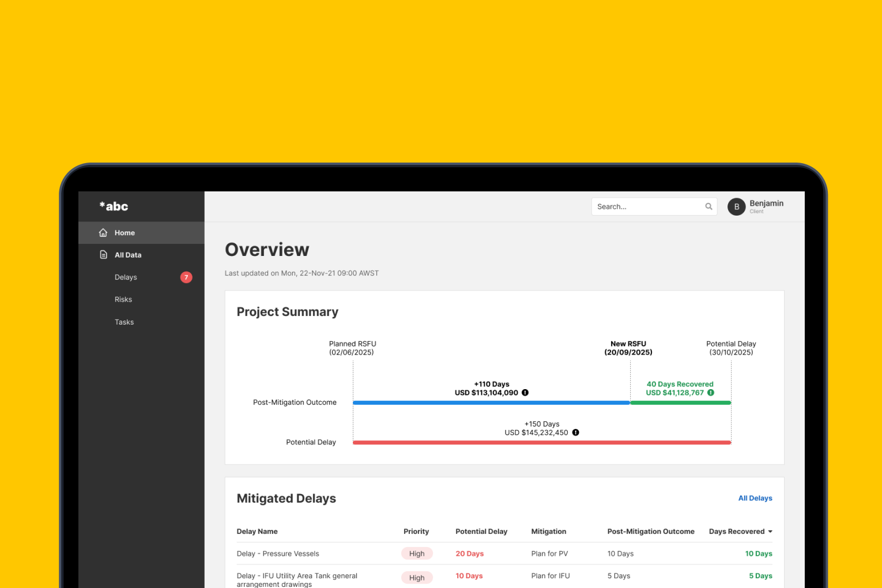882x588 pixels.
Task: Open Risks in sidebar
Action: coord(123,300)
